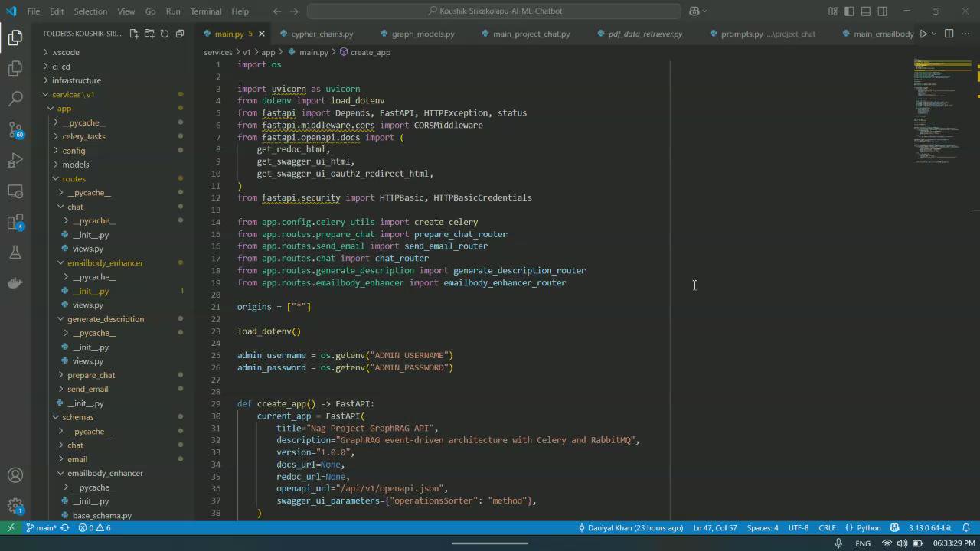980x551 pixels.
Task: Click the command center search box
Action: click(x=494, y=11)
